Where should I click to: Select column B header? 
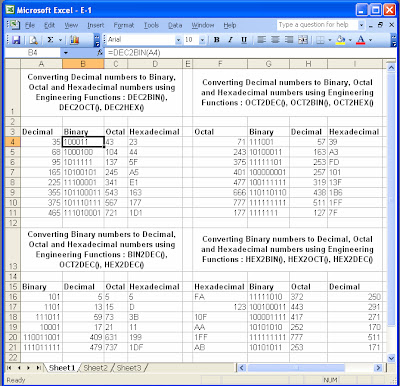(83, 64)
